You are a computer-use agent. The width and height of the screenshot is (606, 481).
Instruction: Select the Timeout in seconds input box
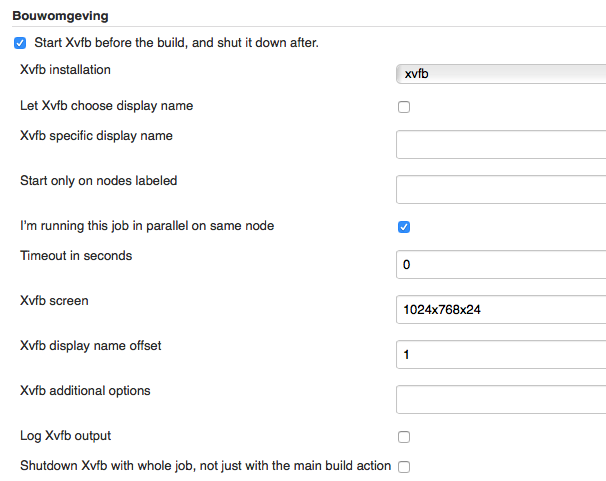tap(501, 264)
